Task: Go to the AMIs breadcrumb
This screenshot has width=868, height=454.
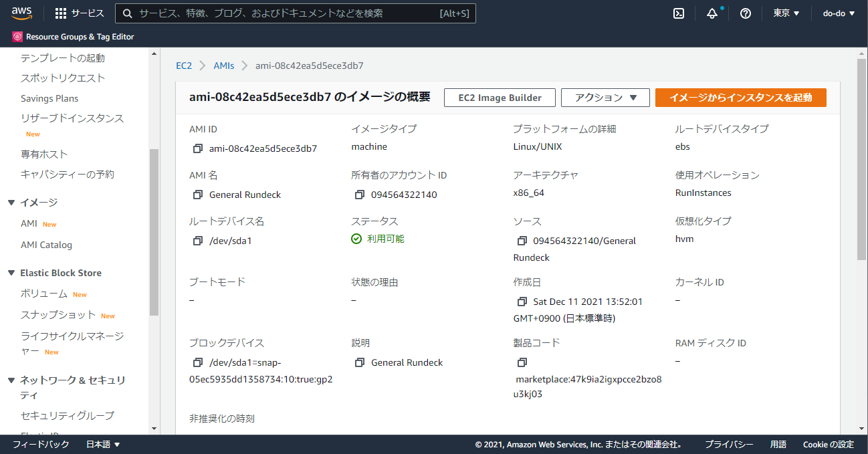Action: (x=224, y=66)
